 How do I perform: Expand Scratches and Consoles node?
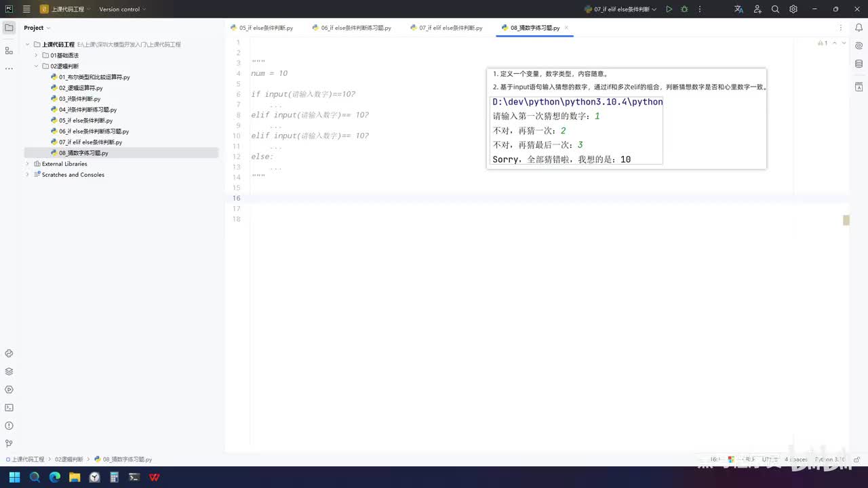click(x=28, y=175)
